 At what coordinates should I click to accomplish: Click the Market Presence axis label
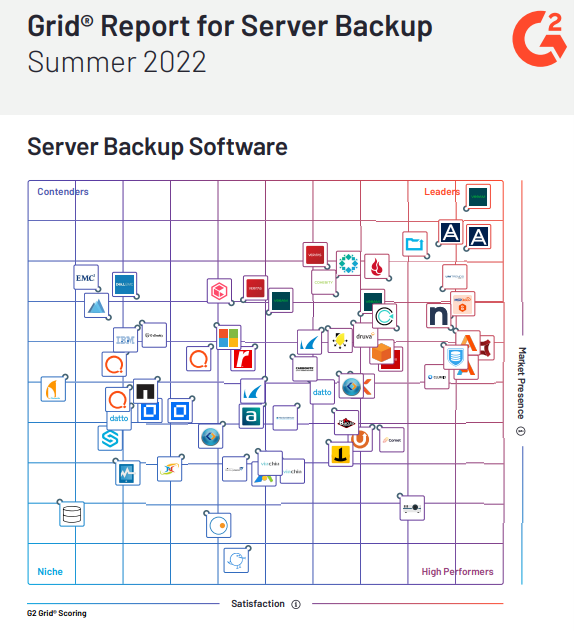coord(521,383)
